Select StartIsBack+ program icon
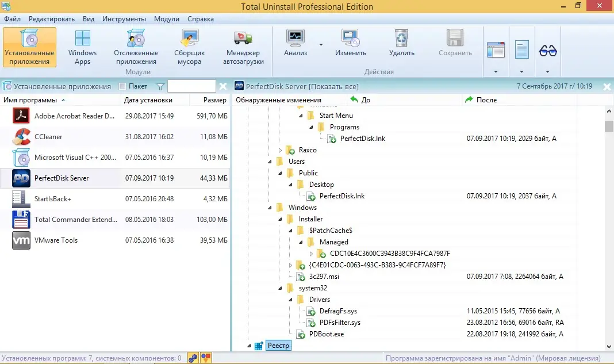 coord(21,199)
